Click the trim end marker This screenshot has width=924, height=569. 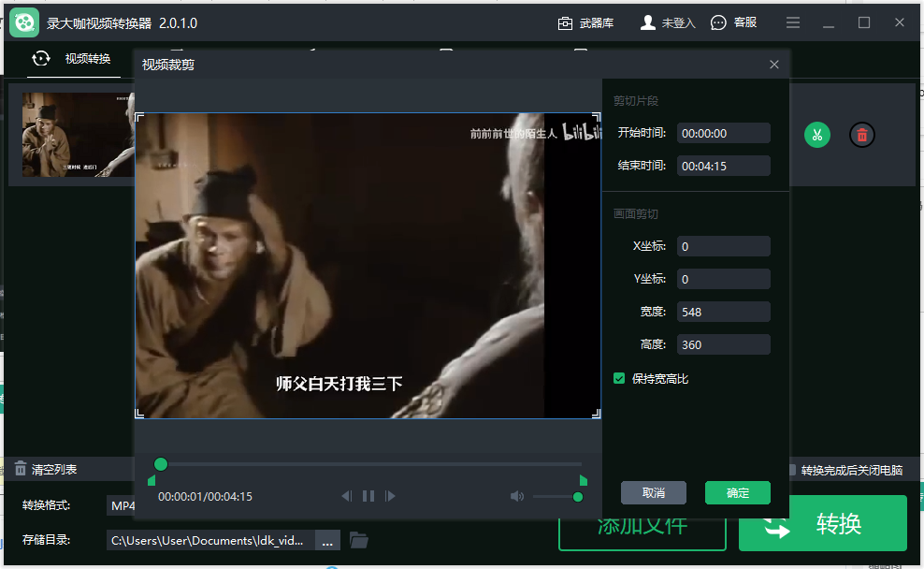point(584,480)
